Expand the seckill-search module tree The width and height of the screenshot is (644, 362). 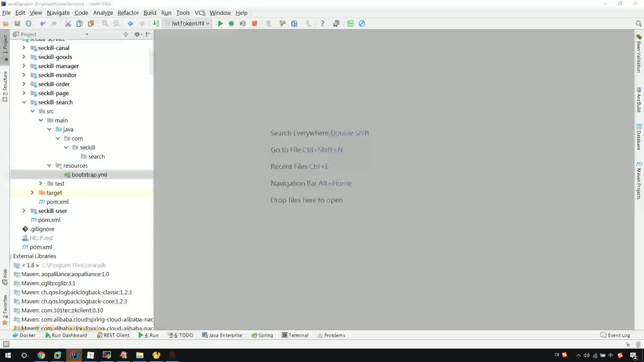click(24, 102)
